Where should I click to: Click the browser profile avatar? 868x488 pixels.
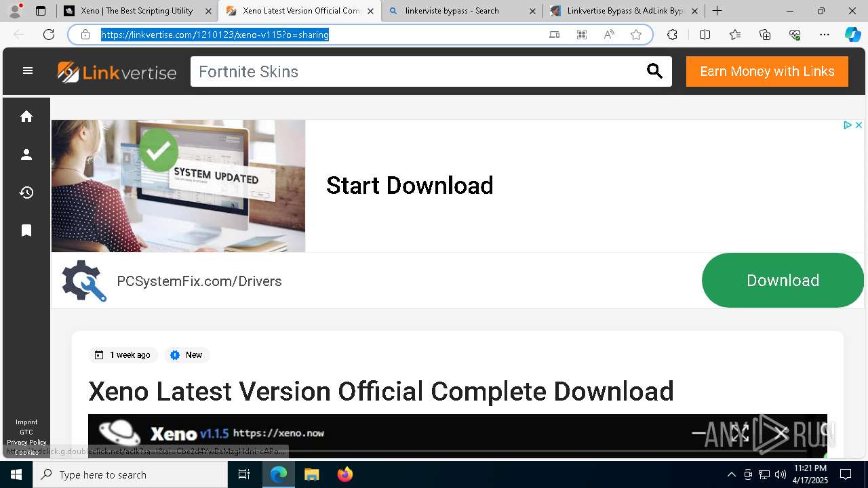(x=15, y=10)
